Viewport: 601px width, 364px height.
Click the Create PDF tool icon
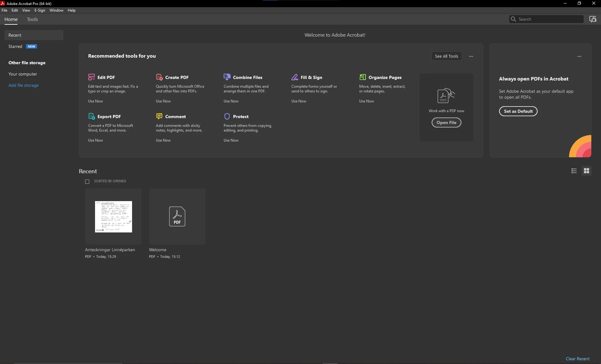point(159,77)
